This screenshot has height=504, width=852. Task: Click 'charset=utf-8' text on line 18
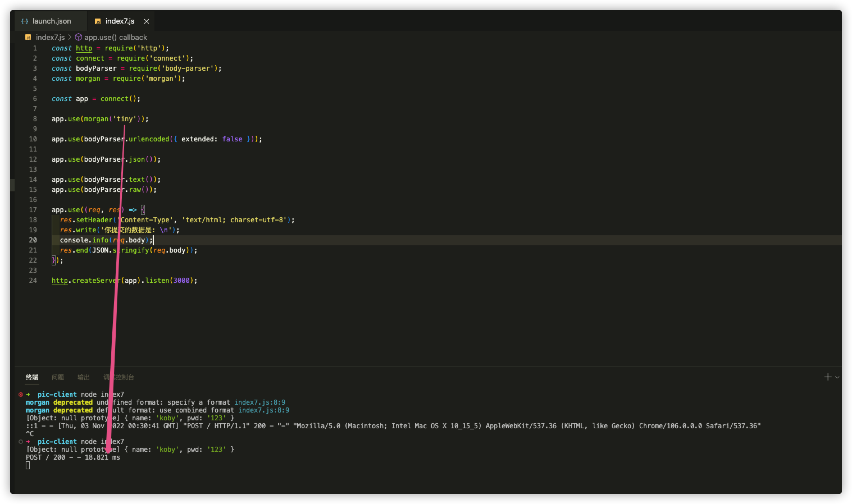click(x=257, y=220)
